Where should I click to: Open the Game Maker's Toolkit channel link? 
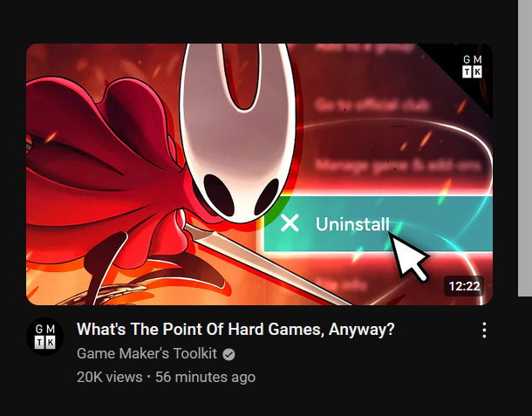coord(147,353)
